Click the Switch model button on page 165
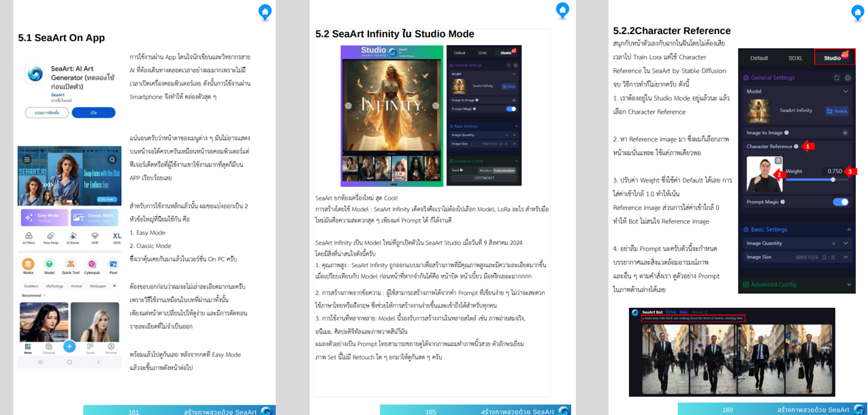The width and height of the screenshot is (868, 415). [x=509, y=87]
